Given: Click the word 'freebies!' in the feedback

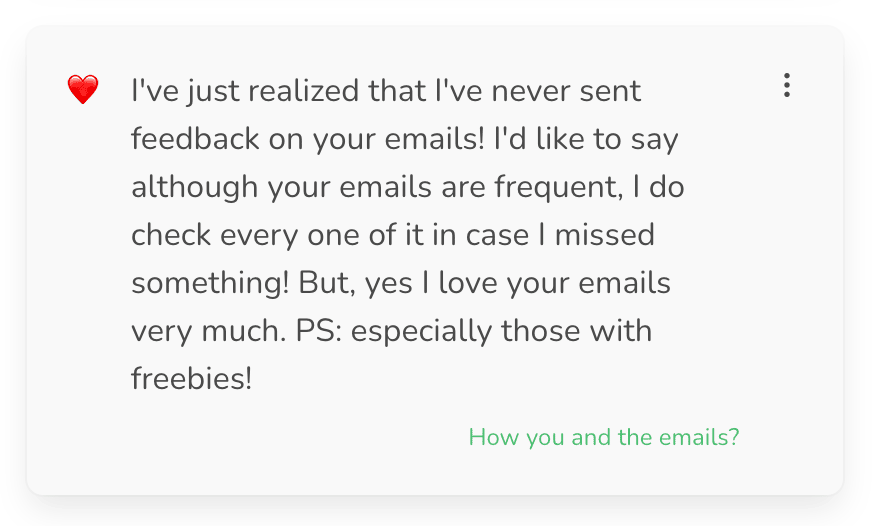Looking at the screenshot, I should [x=192, y=379].
